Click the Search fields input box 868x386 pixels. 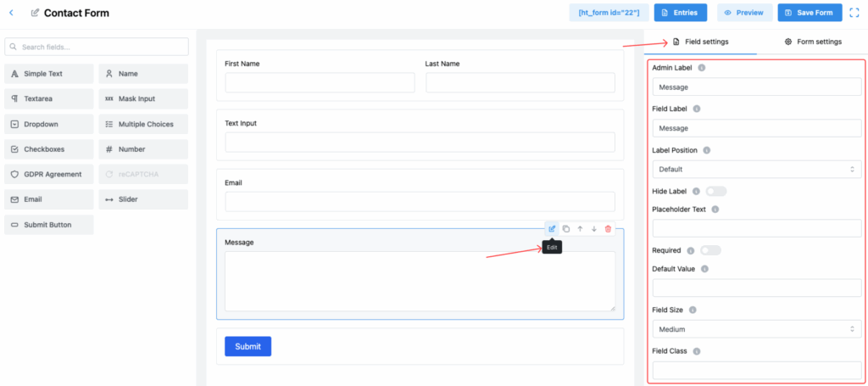96,47
